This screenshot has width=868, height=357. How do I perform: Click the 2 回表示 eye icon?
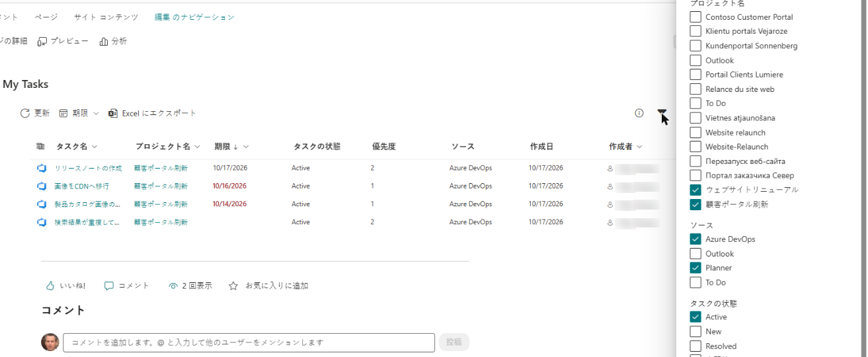[x=173, y=286]
